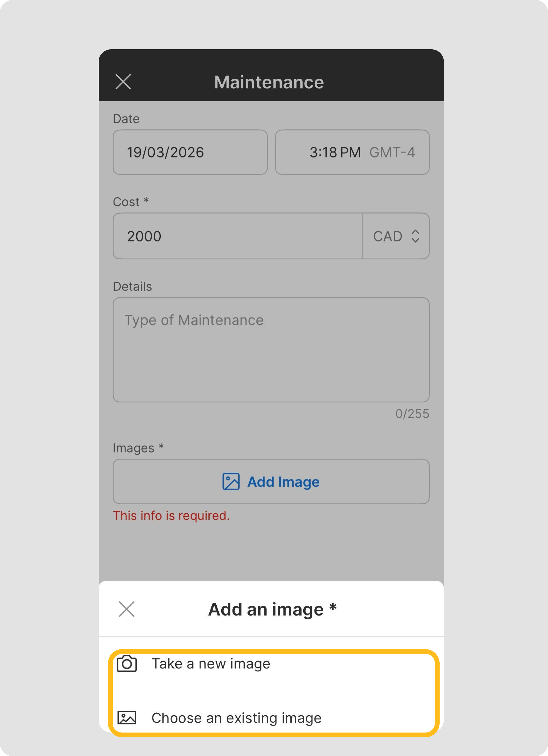The width and height of the screenshot is (548, 756).
Task: Click the 0/255 character counter
Action: click(x=412, y=414)
